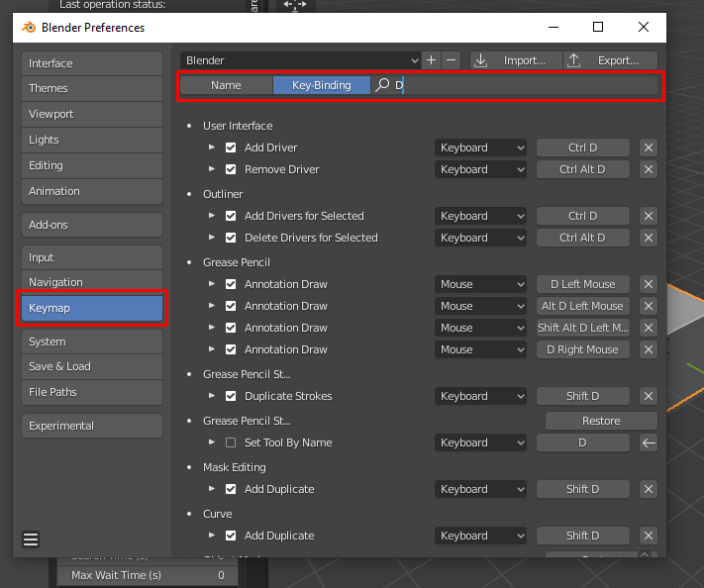Uncheck first Annotation Draw checkbox (D Left Mouse)
The image size is (704, 588).
231,284
